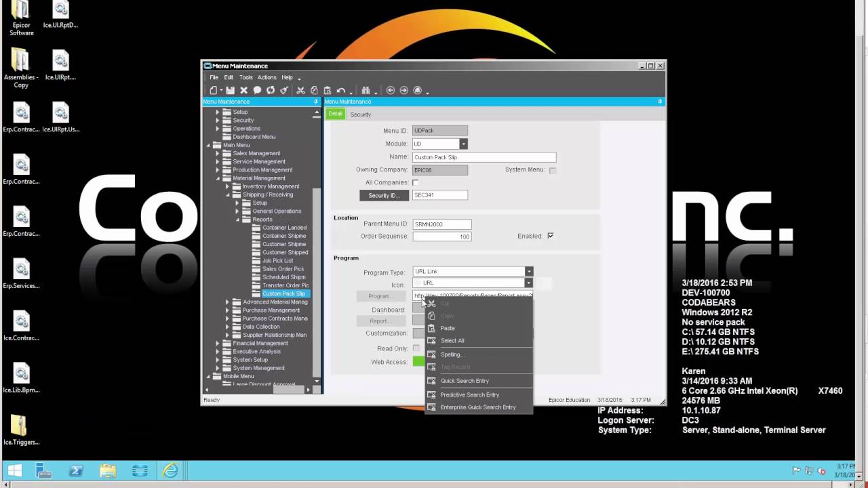Image resolution: width=868 pixels, height=488 pixels.
Task: Click the Name field Custom Pack Slip
Action: 484,157
